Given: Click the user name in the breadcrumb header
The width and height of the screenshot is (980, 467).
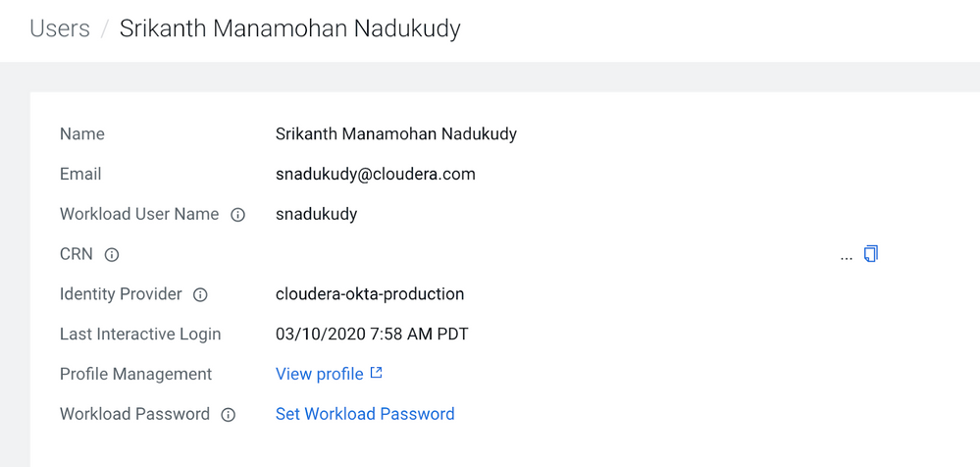Looking at the screenshot, I should click(289, 28).
